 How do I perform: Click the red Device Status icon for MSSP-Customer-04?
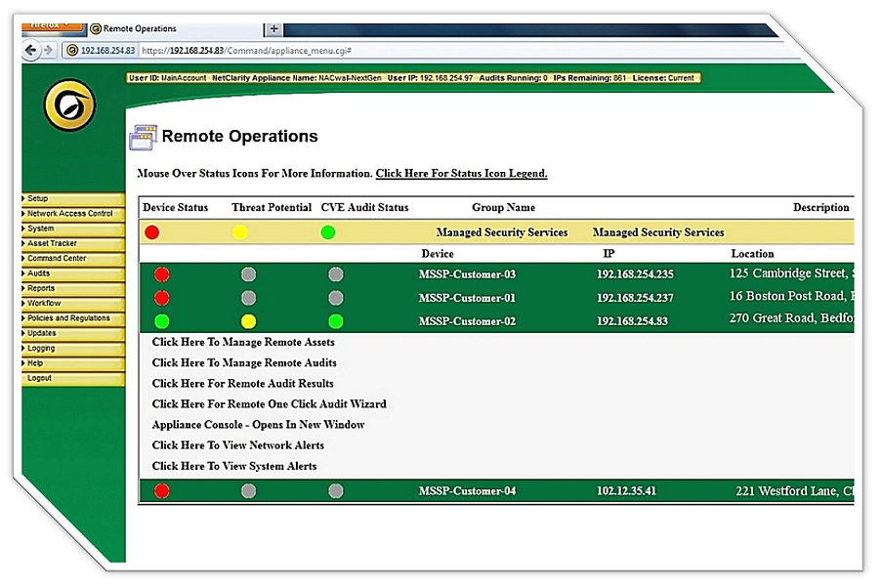[x=162, y=491]
